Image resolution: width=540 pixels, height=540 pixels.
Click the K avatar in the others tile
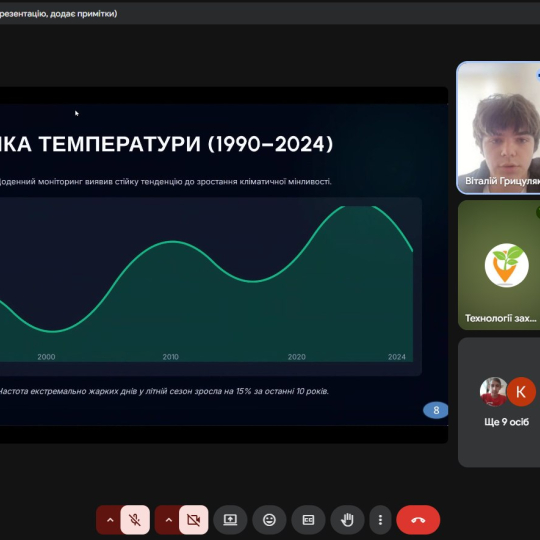(x=521, y=392)
